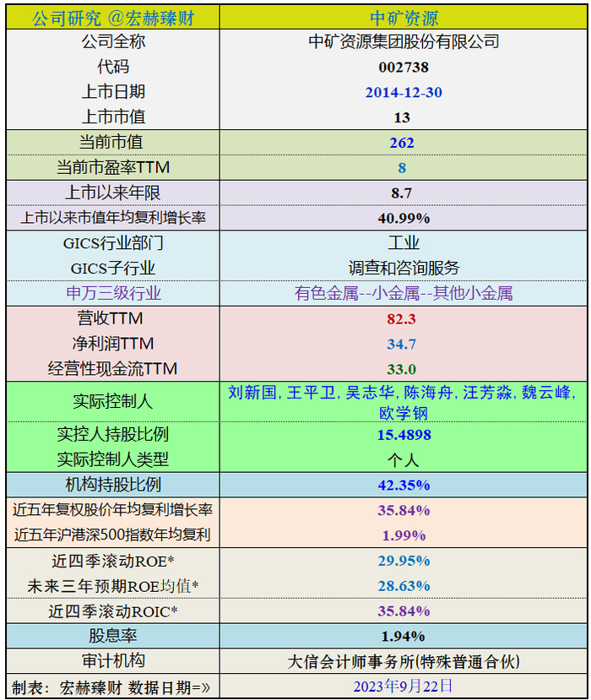Select institutional holding '42.35%'
This screenshot has height=700, width=591.
click(404, 486)
